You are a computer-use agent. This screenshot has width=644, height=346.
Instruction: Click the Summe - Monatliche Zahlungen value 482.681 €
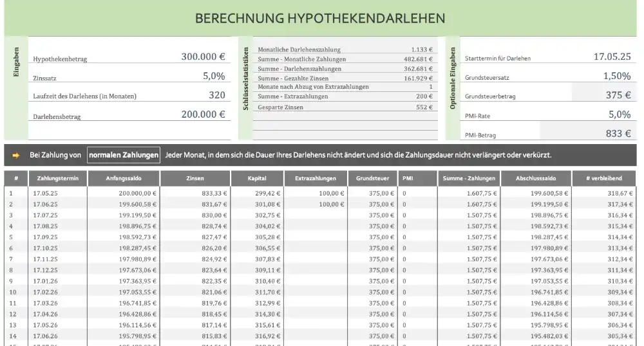pyautogui.click(x=418, y=59)
